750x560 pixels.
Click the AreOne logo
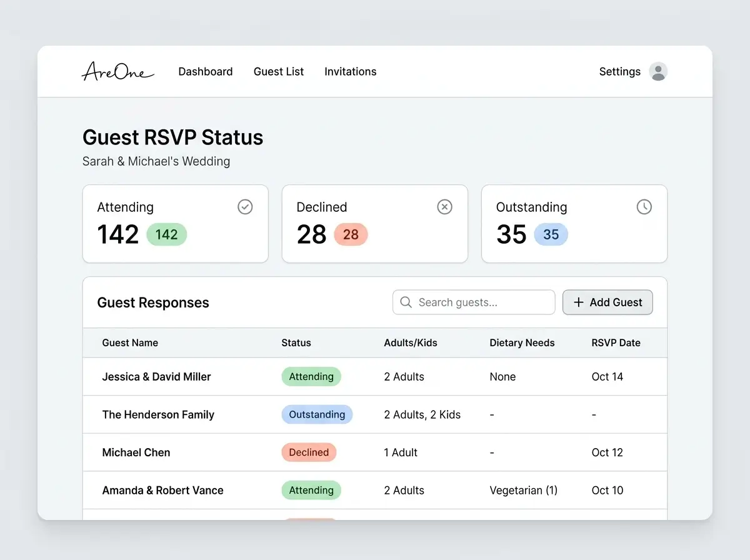pos(117,71)
